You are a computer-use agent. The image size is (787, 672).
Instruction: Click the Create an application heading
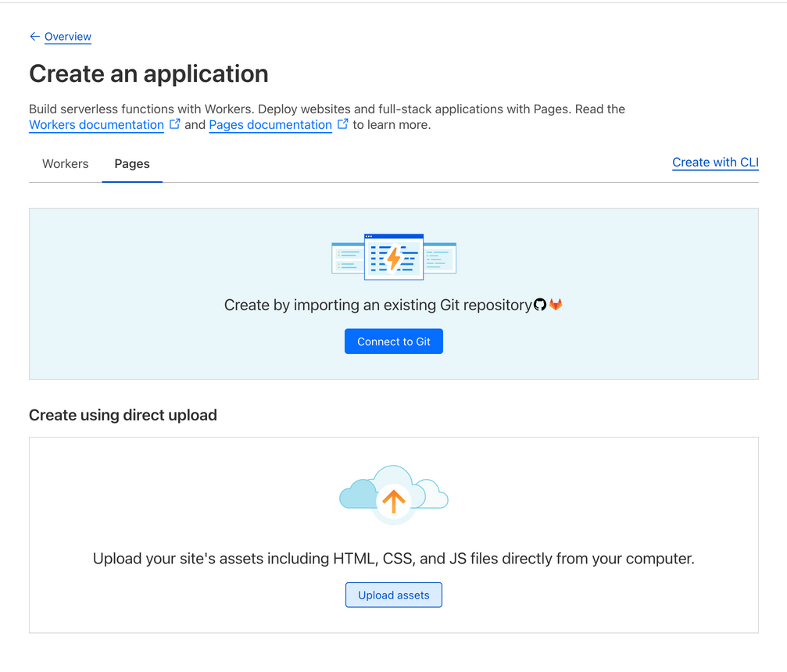(x=148, y=74)
